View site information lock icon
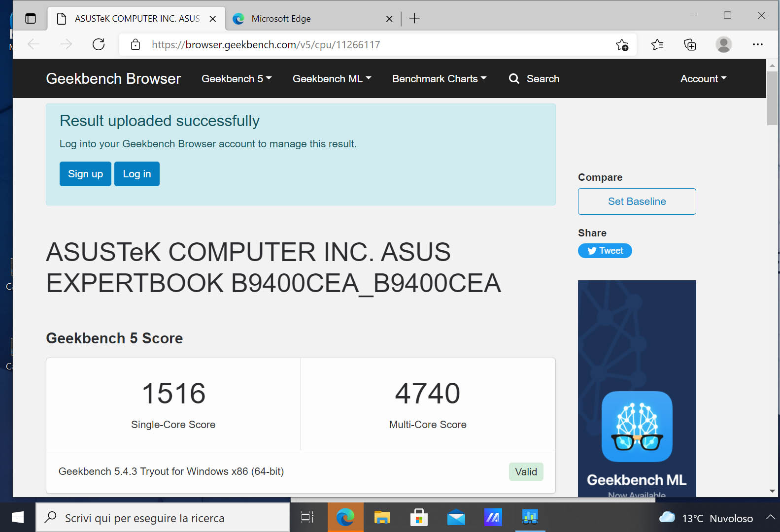 pyautogui.click(x=136, y=45)
